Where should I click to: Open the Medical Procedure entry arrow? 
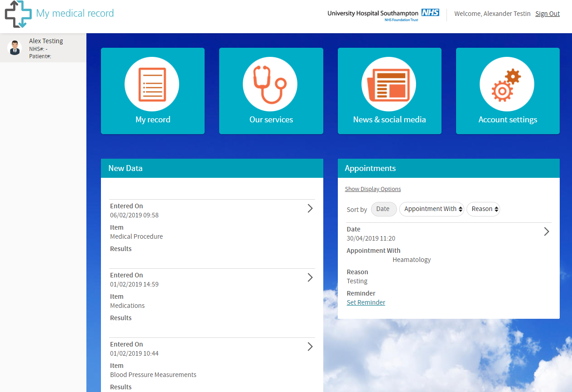[310, 208]
